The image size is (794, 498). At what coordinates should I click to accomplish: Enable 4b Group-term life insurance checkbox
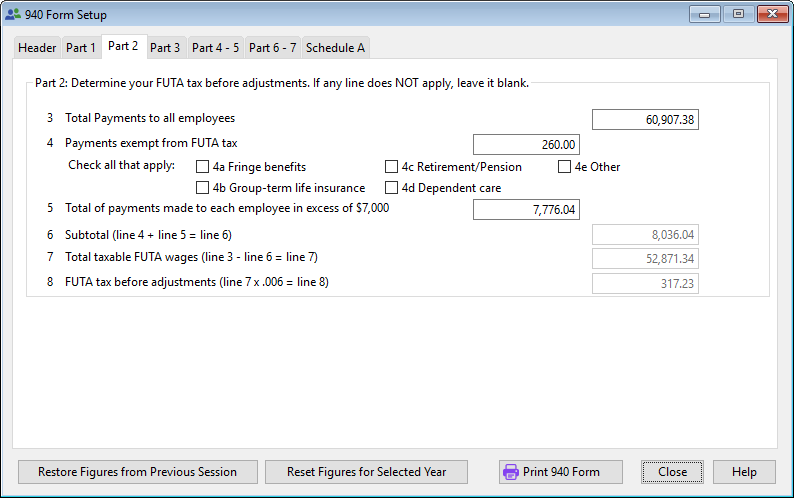pos(203,188)
